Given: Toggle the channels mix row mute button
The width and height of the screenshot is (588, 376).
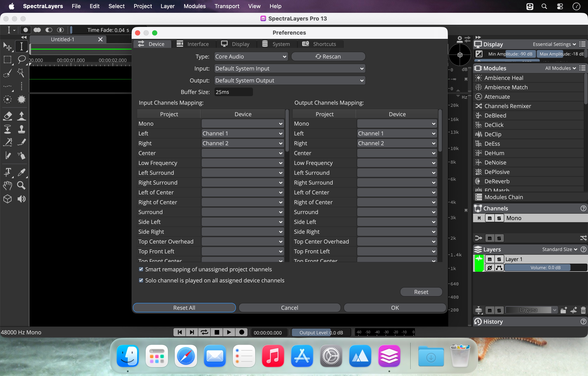Looking at the screenshot, I should click(x=490, y=238).
